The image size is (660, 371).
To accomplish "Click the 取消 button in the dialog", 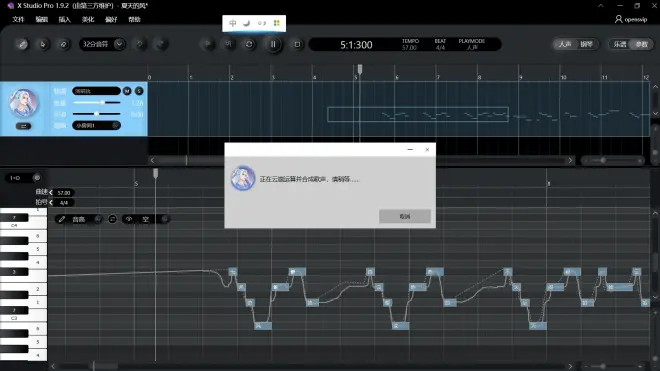I will pyautogui.click(x=405, y=216).
